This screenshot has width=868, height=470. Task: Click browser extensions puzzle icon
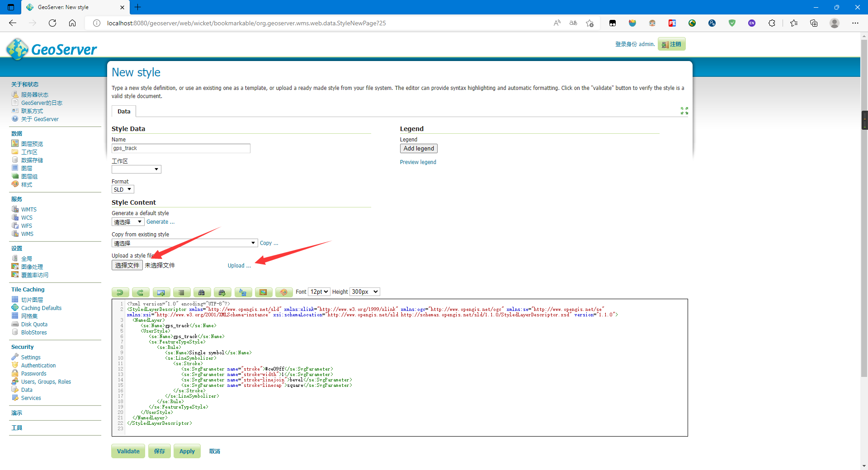click(772, 23)
